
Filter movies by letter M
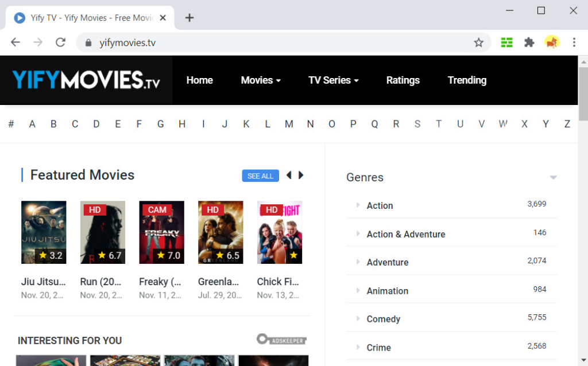tap(289, 124)
